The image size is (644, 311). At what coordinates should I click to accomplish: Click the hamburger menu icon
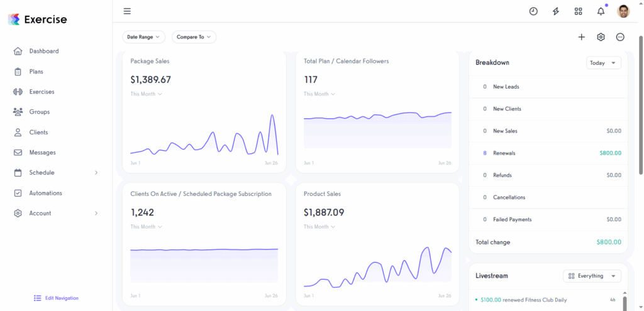pyautogui.click(x=127, y=11)
